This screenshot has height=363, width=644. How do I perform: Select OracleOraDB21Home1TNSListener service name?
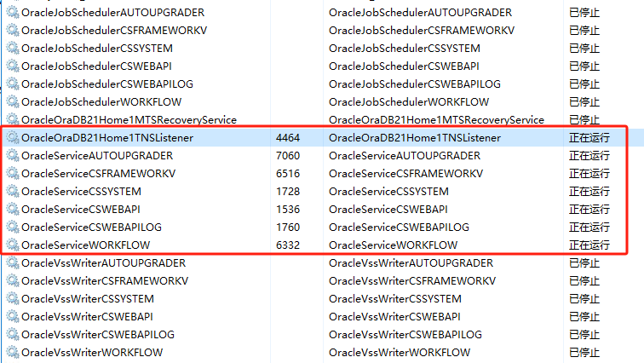(107, 137)
